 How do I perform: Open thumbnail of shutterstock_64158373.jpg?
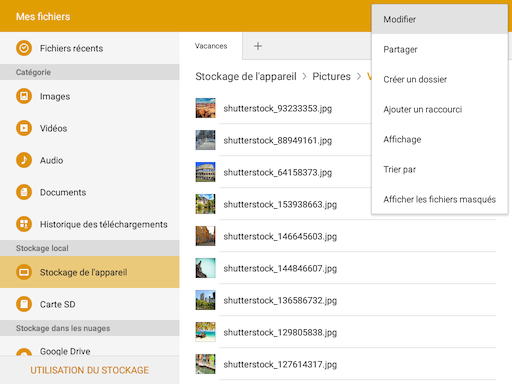[x=205, y=172]
